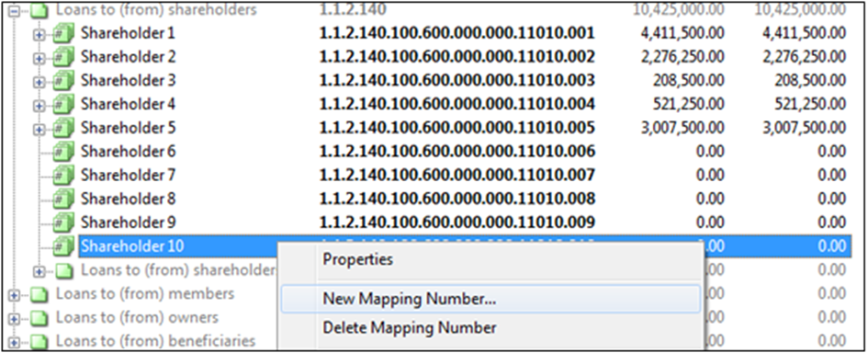The width and height of the screenshot is (868, 353).
Task: Click first 4,411,500.00 balance for Shareholder 1
Action: (x=682, y=33)
